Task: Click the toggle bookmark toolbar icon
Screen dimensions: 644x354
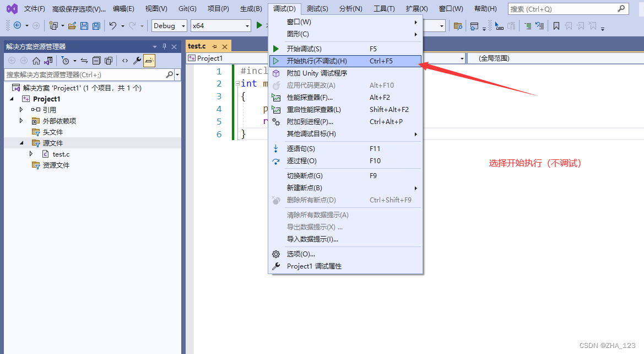Action: [x=556, y=26]
